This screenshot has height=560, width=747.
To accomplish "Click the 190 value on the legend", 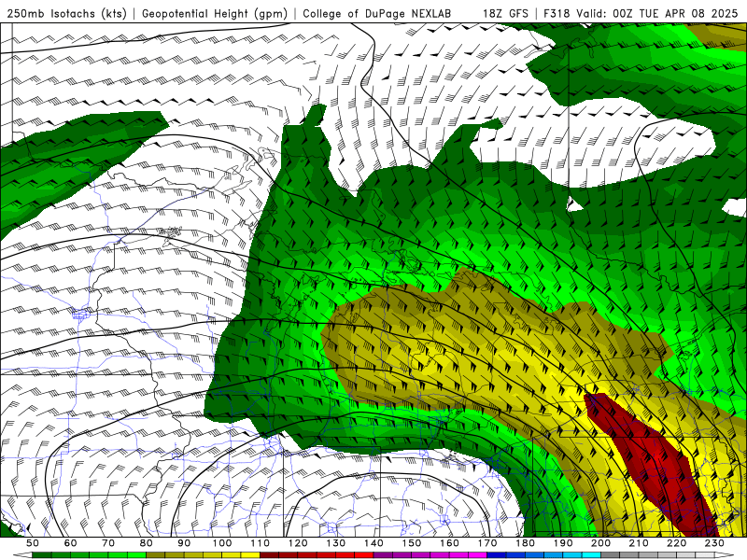I will point(563,543).
